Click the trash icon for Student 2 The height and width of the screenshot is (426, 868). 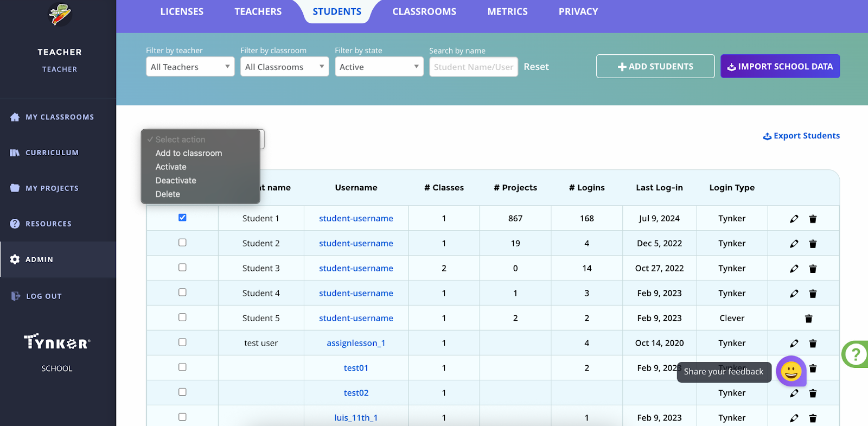click(813, 244)
